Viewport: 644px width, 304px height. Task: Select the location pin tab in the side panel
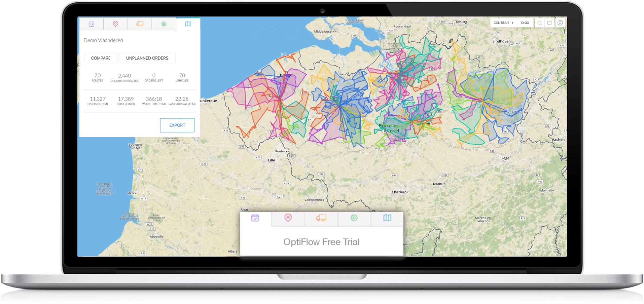(x=115, y=24)
